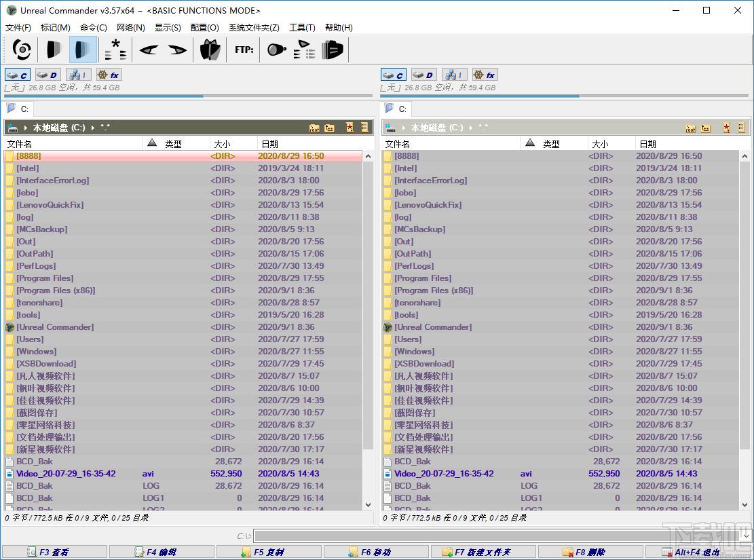This screenshot has width=754, height=560.
Task: Expand arrow after 本地磁盘 (C:) in left path
Action: (x=93, y=128)
